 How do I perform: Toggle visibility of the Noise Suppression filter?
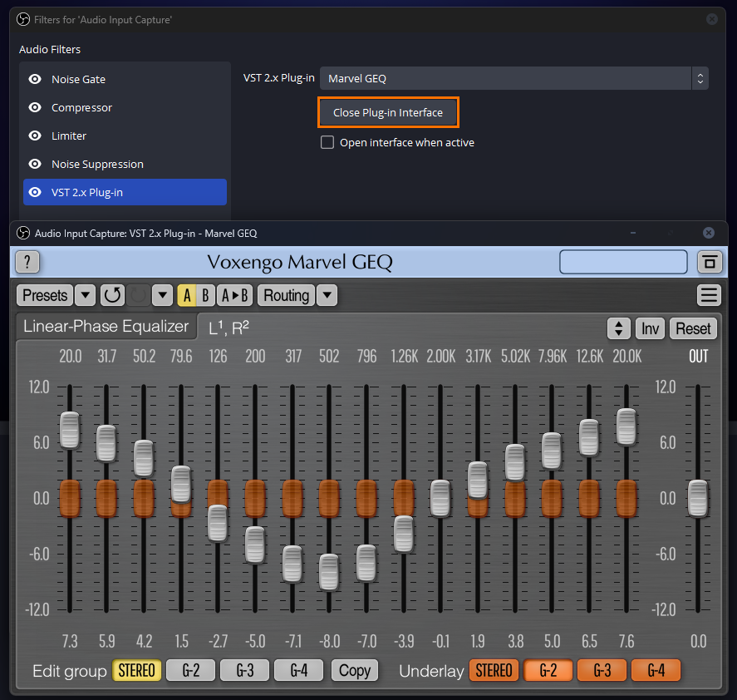coord(35,164)
